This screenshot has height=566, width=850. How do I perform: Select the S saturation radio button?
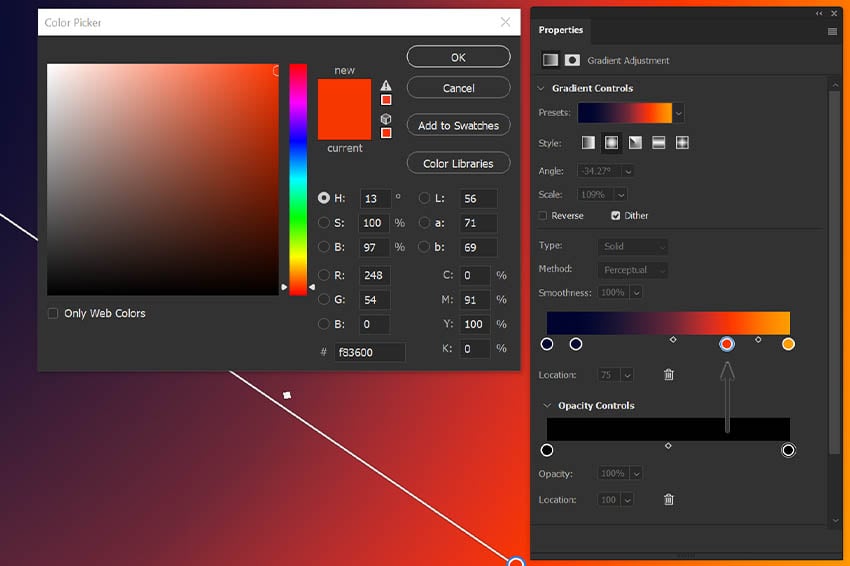[324, 222]
